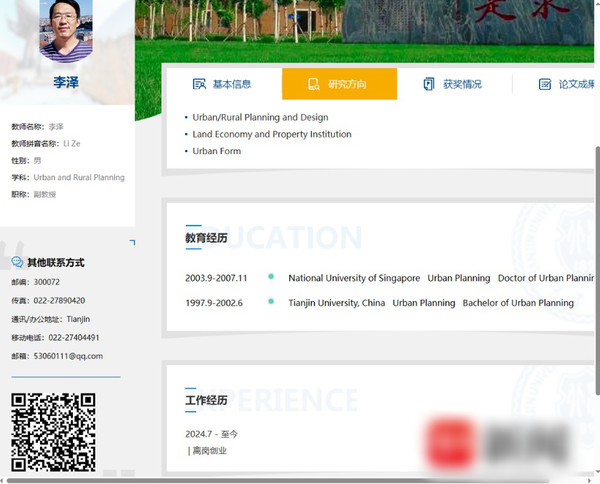Screen dimensions: 600x484
Task: Click the 基本信息 tab icon
Action: click(x=199, y=84)
